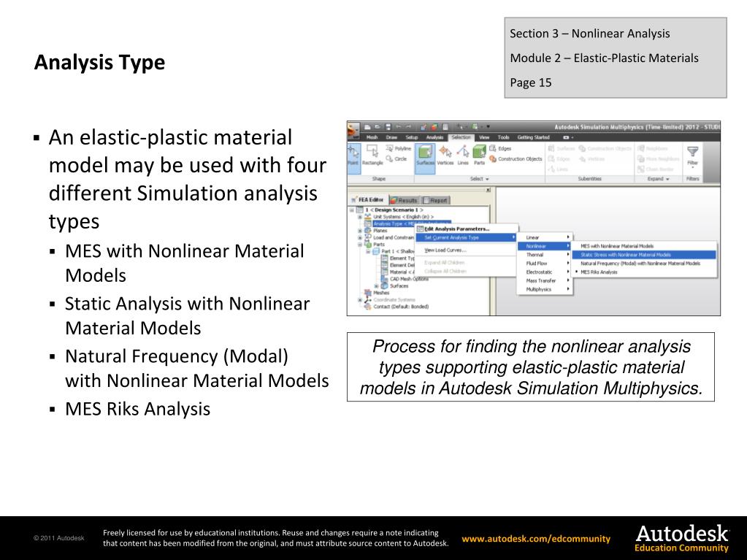
Task: Choose Static Stress with Nonlinear Material Models
Action: click(645, 255)
